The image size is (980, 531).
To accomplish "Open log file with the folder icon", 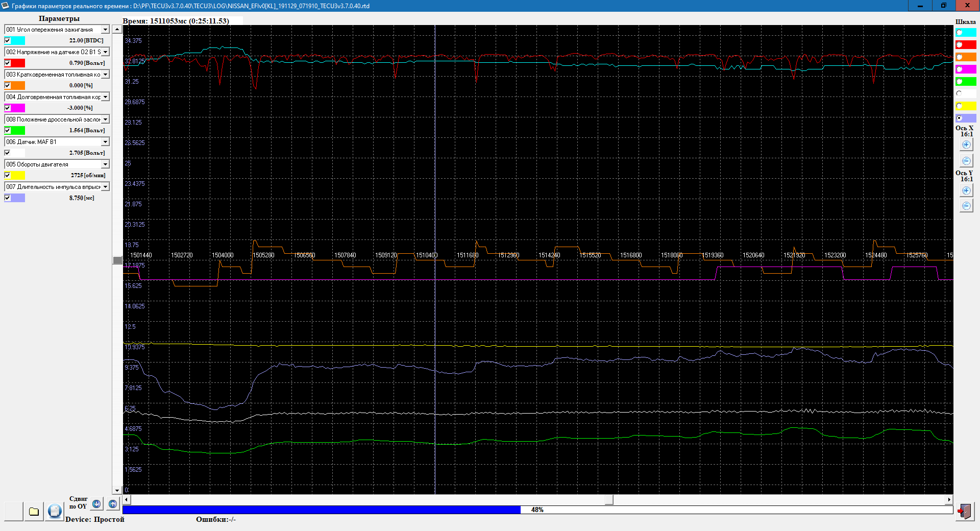I will tap(34, 511).
